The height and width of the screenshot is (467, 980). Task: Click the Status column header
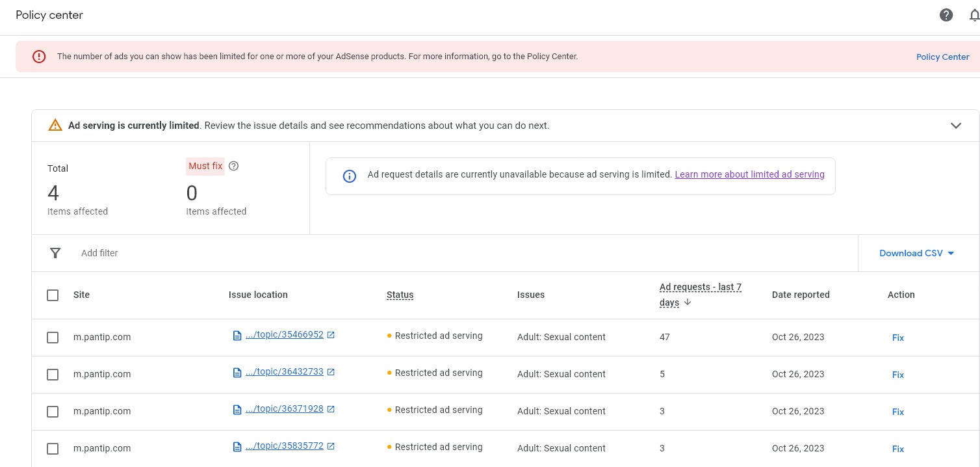[x=400, y=295]
